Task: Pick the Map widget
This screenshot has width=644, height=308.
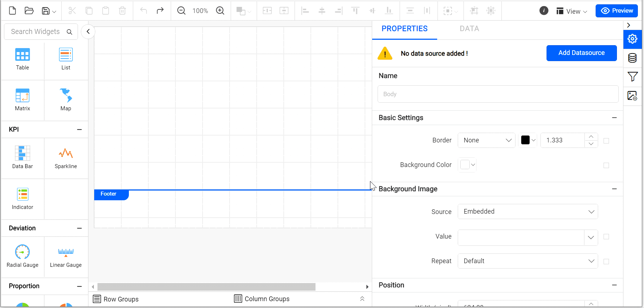Action: 66,100
